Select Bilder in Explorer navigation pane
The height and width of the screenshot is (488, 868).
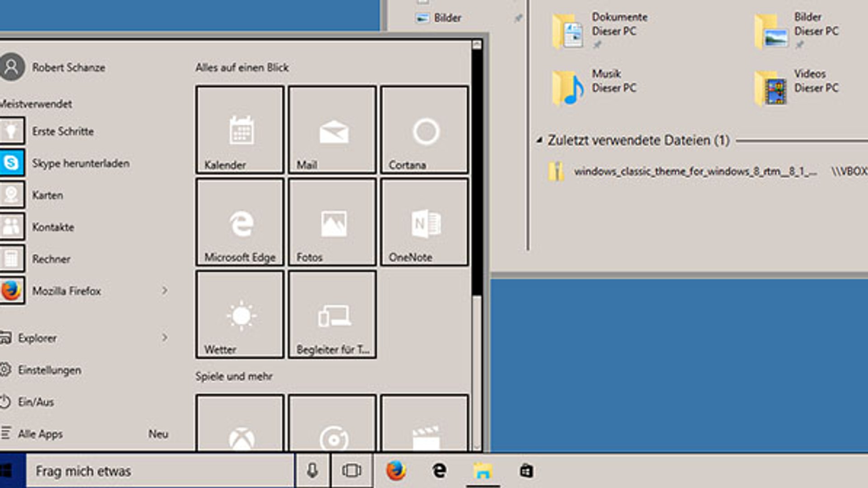click(x=439, y=18)
